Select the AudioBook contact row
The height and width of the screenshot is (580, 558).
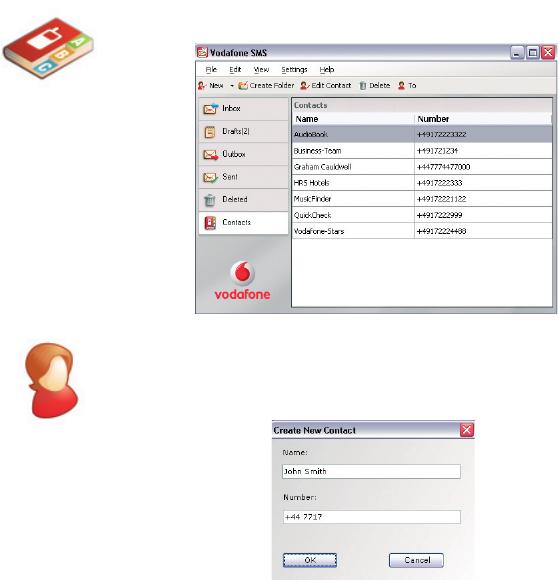(x=422, y=134)
